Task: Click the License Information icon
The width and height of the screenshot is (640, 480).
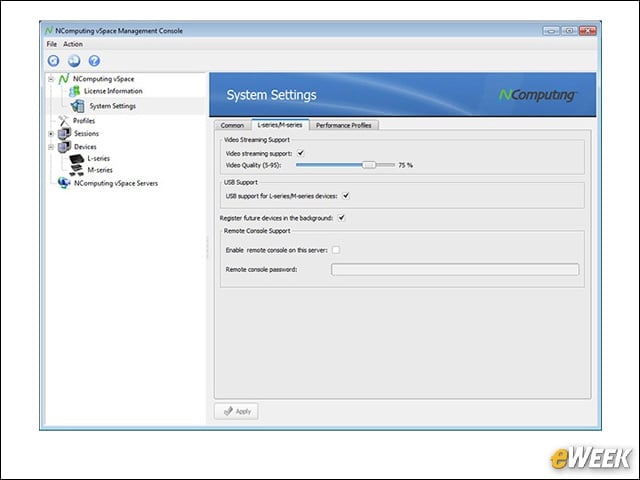Action: click(75, 91)
